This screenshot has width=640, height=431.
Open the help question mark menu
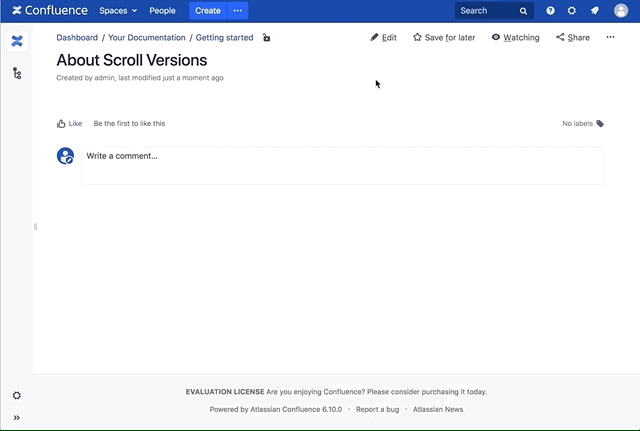pos(550,11)
